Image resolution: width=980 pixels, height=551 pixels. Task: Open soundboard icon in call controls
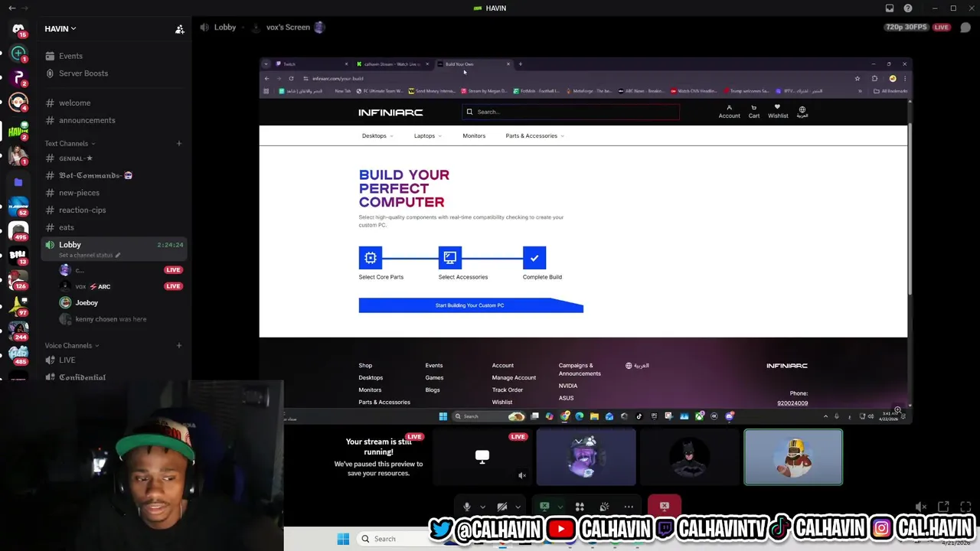point(604,507)
